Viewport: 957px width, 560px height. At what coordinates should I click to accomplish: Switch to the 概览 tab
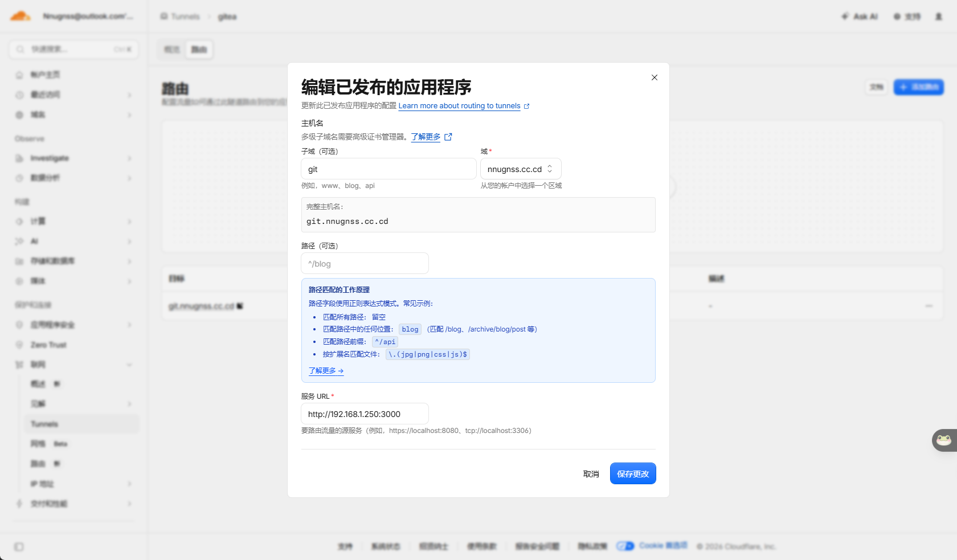point(172,50)
